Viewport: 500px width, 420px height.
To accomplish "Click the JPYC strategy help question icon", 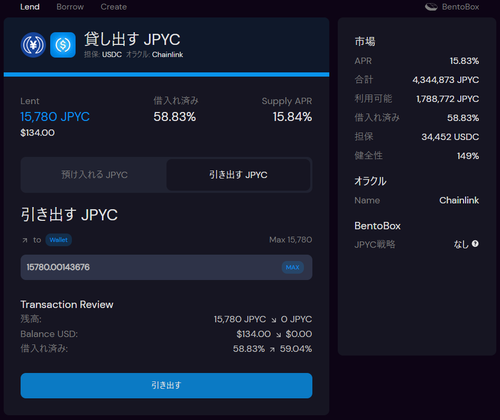I will click(x=475, y=244).
